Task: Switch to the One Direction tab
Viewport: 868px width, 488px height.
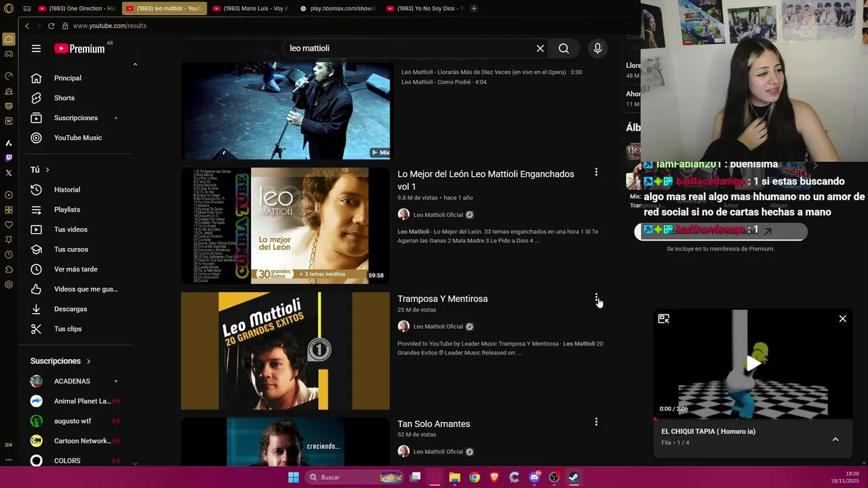Action: pyautogui.click(x=77, y=8)
